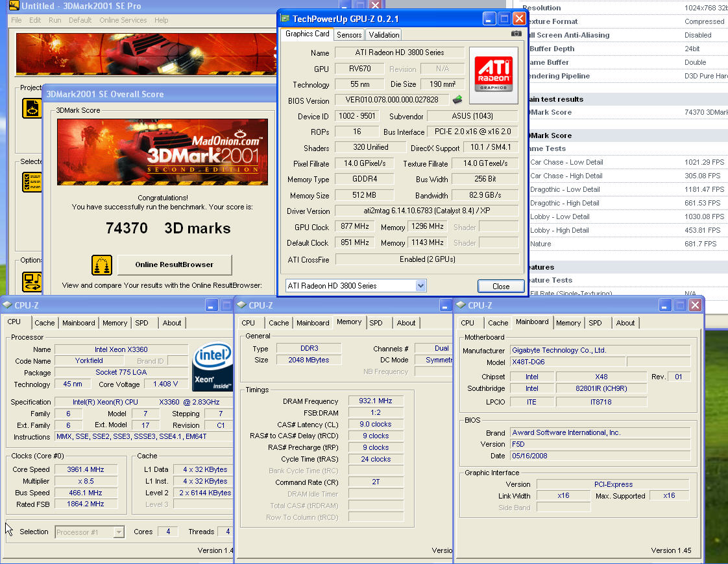Click the left CPU-Z window title icon
Screen dimensions: 728x564
(x=7, y=305)
